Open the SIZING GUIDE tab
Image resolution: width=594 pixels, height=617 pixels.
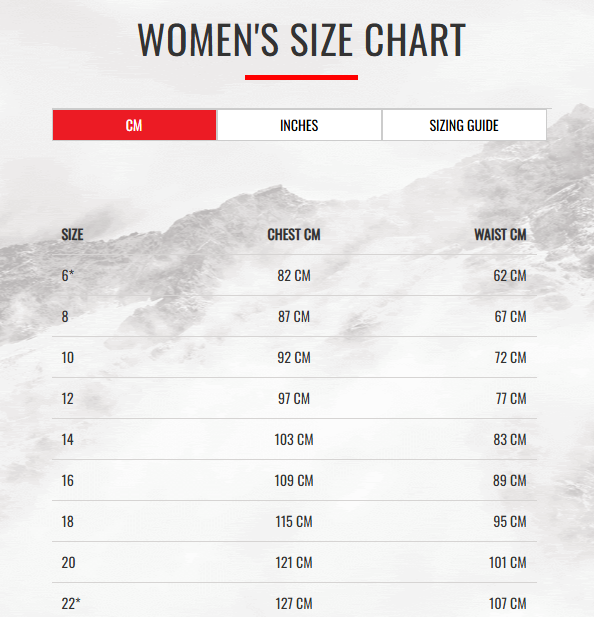tap(464, 125)
